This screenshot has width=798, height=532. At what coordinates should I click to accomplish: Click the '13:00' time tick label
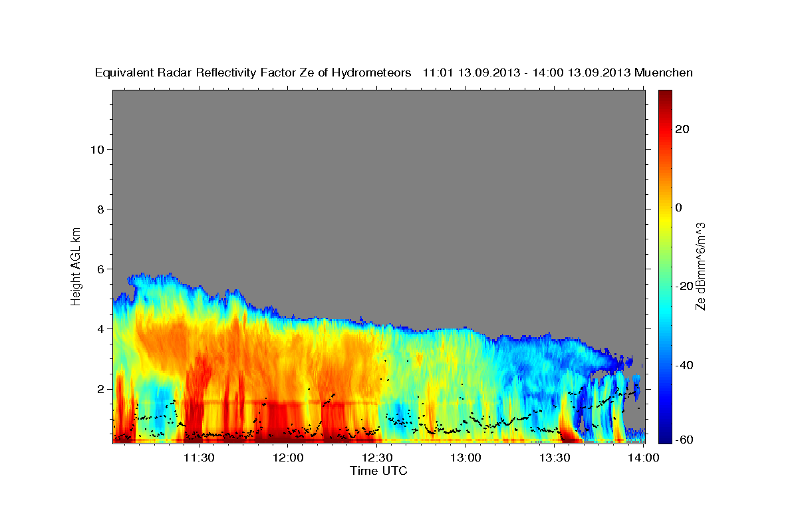coord(465,458)
